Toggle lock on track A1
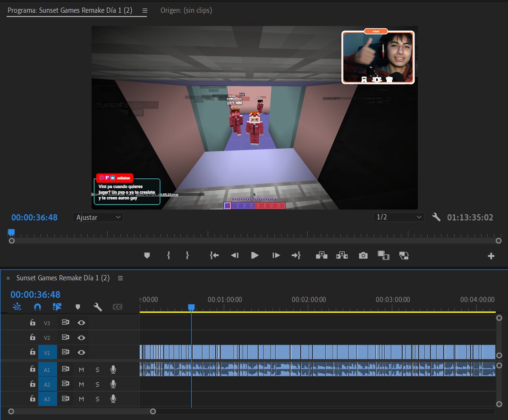The image size is (508, 420). [33, 369]
